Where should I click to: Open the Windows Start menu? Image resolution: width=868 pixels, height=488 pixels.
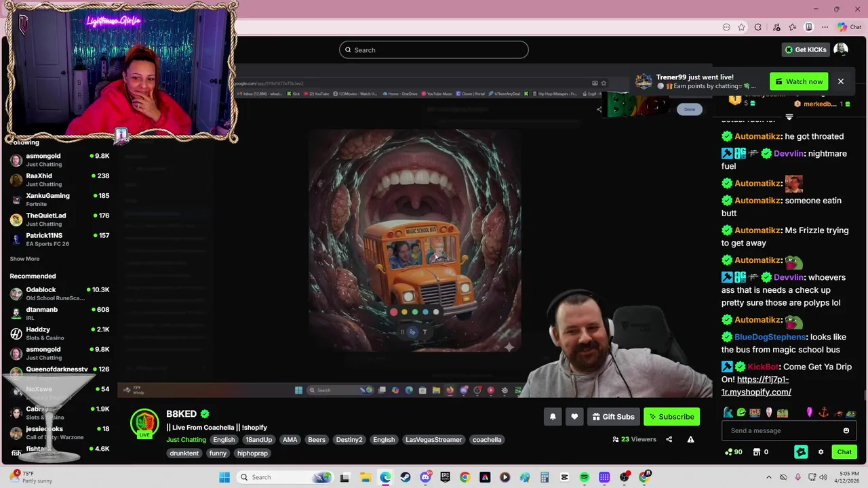(x=224, y=477)
